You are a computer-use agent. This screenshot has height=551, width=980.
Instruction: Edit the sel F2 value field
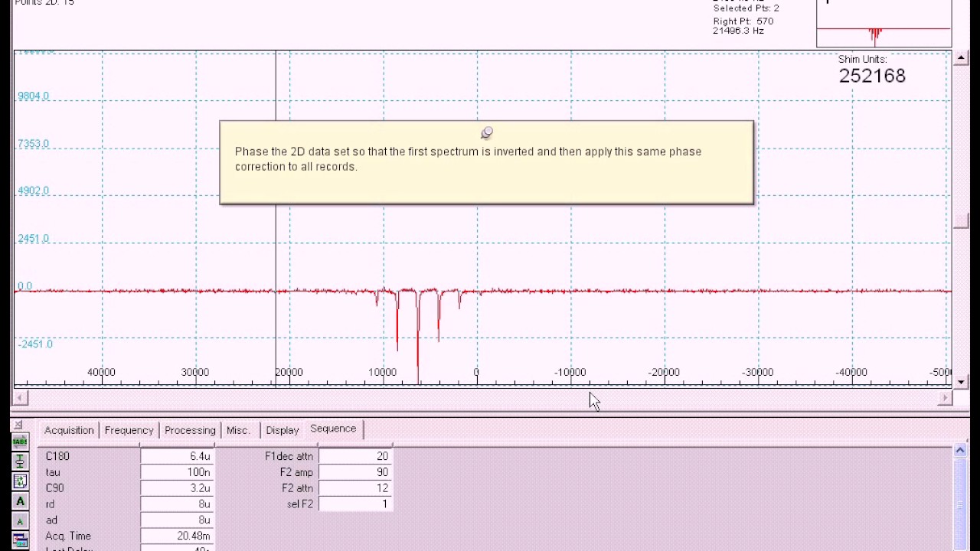(355, 504)
